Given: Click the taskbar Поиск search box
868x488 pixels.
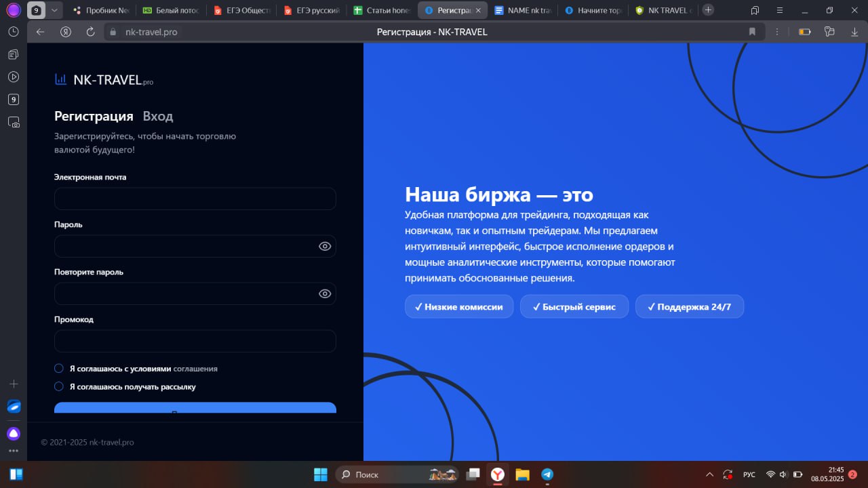Looking at the screenshot, I should [397, 474].
